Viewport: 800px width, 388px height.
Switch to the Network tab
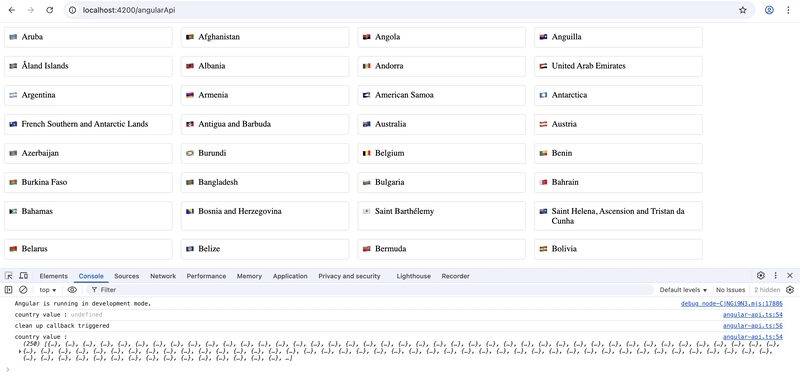click(163, 276)
